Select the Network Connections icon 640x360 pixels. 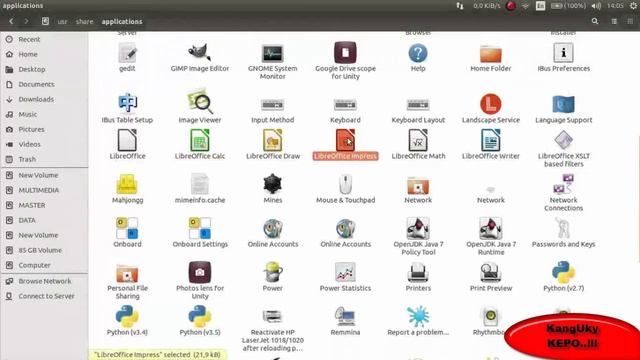pos(563,184)
